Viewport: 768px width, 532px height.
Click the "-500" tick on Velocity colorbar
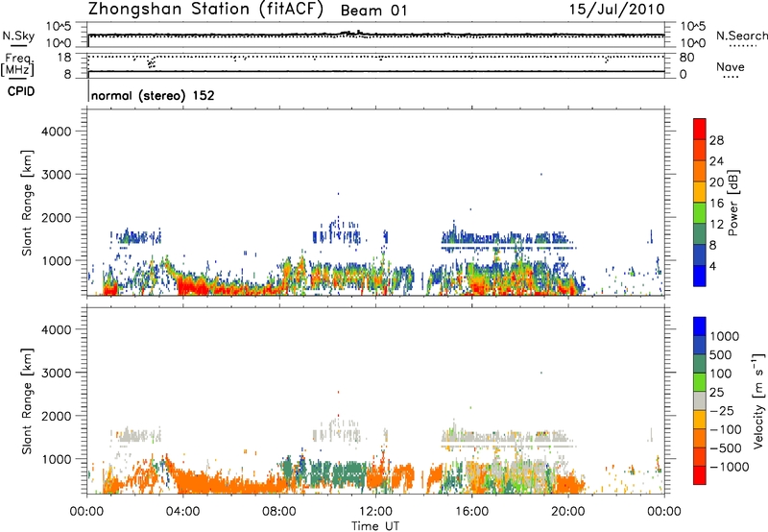tap(726, 448)
